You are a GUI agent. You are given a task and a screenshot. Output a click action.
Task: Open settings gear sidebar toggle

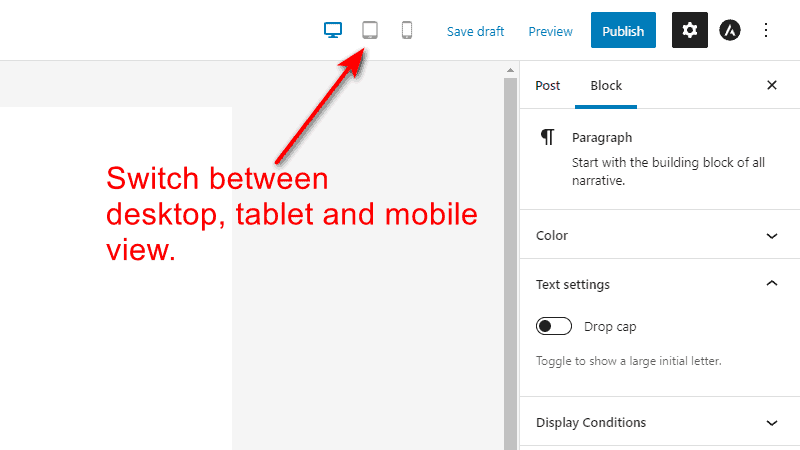point(689,30)
